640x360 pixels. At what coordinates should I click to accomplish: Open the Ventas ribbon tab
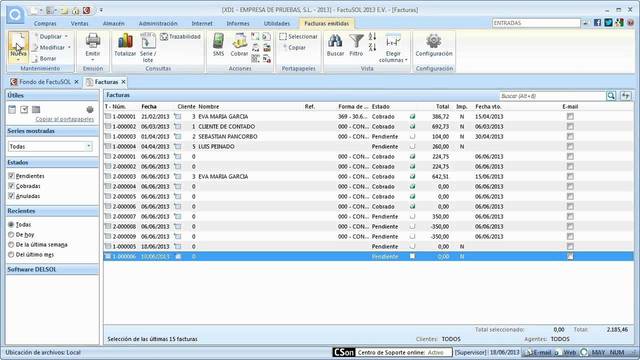coord(79,24)
